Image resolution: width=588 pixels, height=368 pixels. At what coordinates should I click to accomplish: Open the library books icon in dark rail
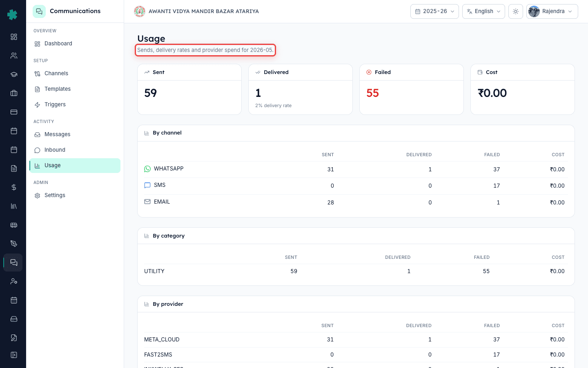(14, 206)
